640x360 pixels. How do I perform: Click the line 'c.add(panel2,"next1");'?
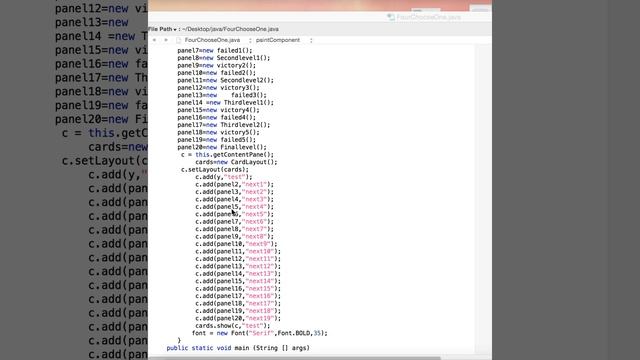(234, 184)
